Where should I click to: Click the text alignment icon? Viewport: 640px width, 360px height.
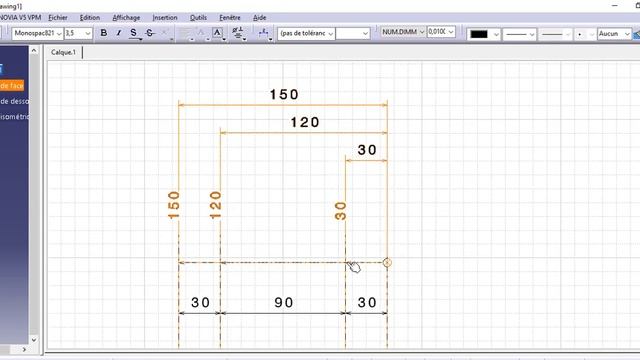[185, 33]
